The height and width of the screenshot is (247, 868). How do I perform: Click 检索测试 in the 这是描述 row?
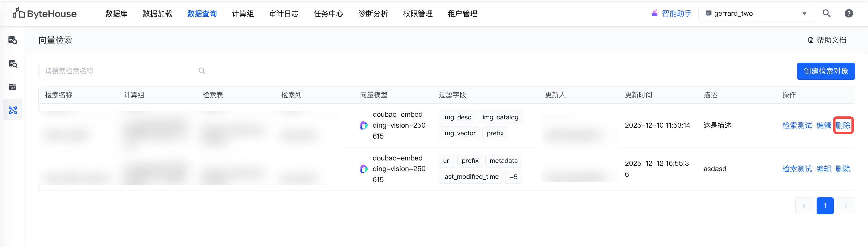click(x=797, y=125)
